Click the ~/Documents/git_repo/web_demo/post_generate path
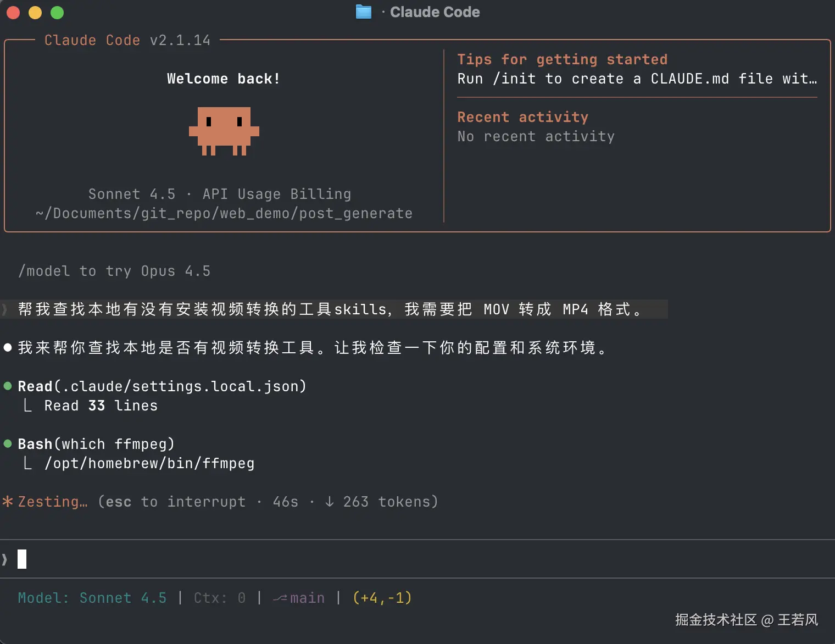 pos(224,213)
